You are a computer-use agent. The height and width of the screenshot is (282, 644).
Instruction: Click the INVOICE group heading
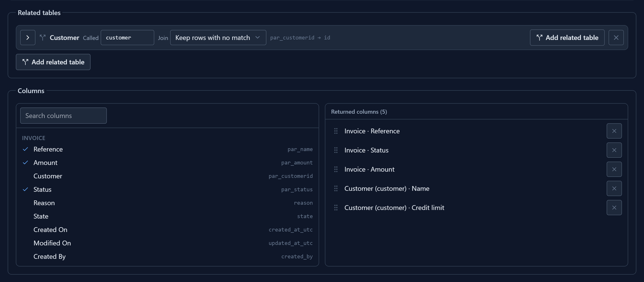(34, 138)
